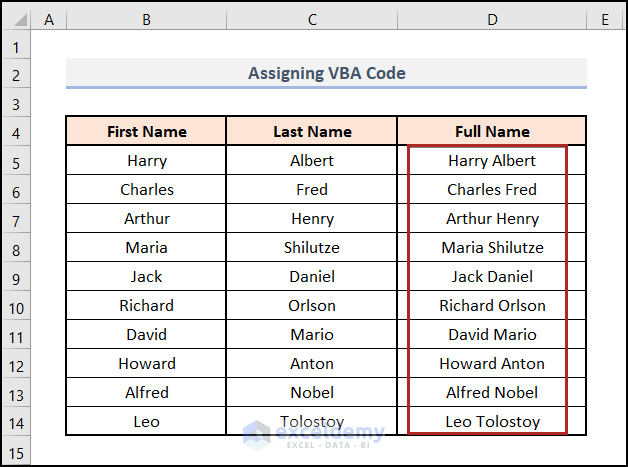Select column C header
Screen dimensions: 628x467
(312, 18)
